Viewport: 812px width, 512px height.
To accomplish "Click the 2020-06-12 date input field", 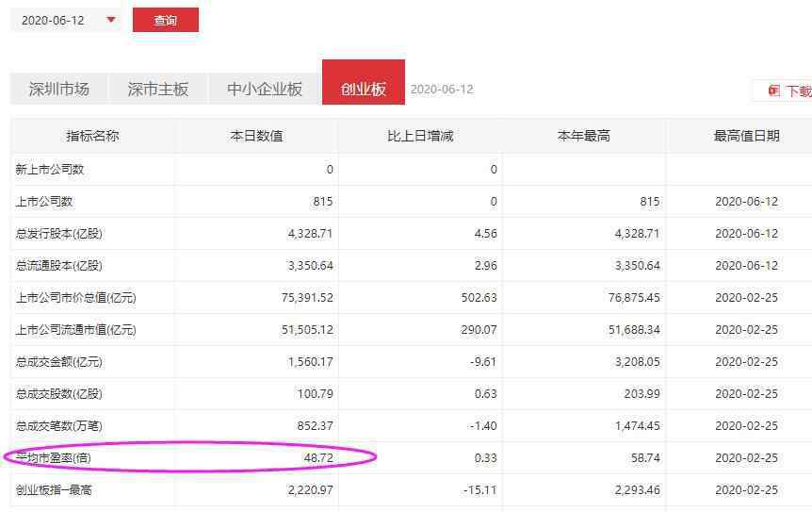I will tap(55, 20).
